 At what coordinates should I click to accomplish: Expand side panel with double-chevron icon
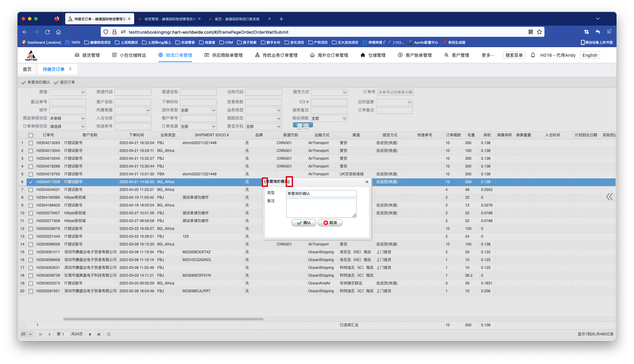pyautogui.click(x=609, y=197)
